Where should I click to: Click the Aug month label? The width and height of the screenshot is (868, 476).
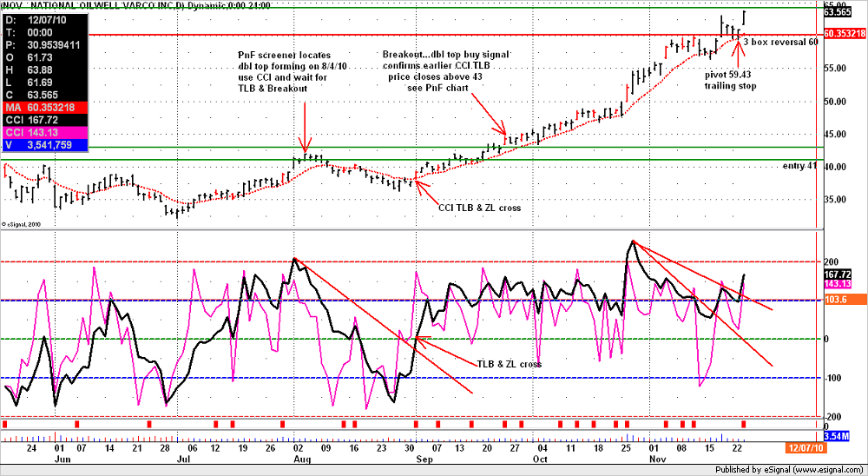(x=302, y=459)
